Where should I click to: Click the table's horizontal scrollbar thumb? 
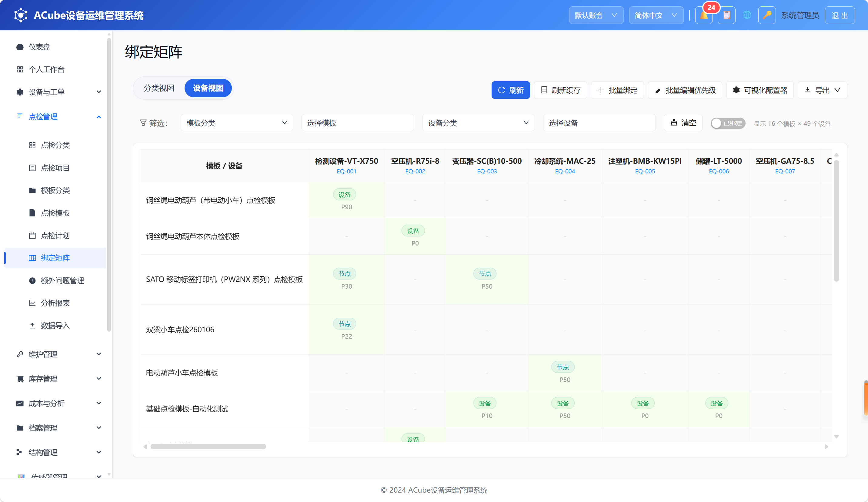pos(208,447)
